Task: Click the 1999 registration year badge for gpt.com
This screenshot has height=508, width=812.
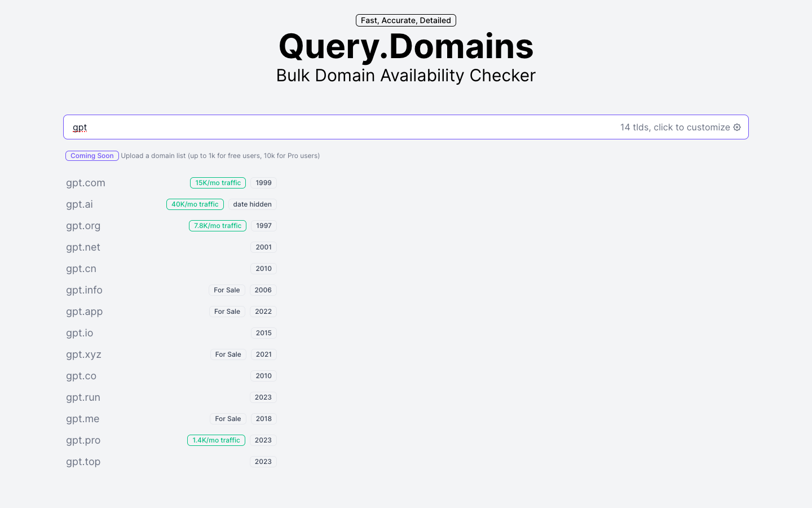Action: [263, 182]
